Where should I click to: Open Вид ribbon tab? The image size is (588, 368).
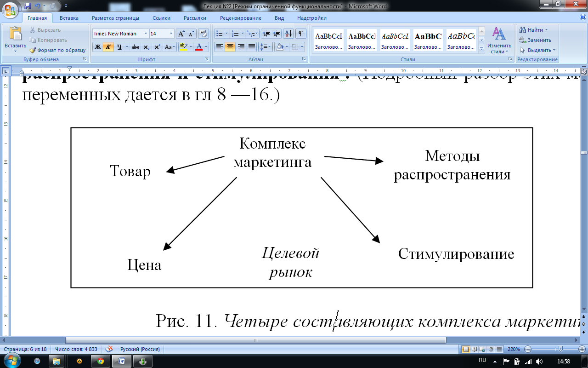pyautogui.click(x=279, y=18)
